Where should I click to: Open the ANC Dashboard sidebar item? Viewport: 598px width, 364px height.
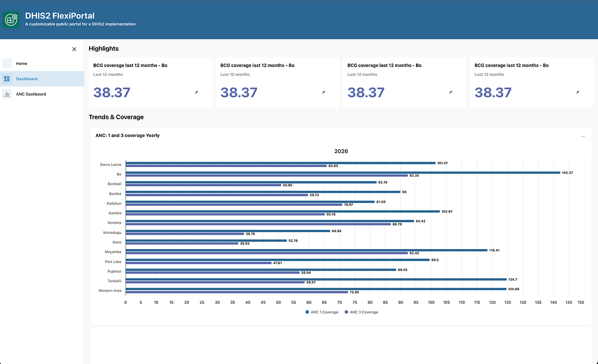[42, 94]
